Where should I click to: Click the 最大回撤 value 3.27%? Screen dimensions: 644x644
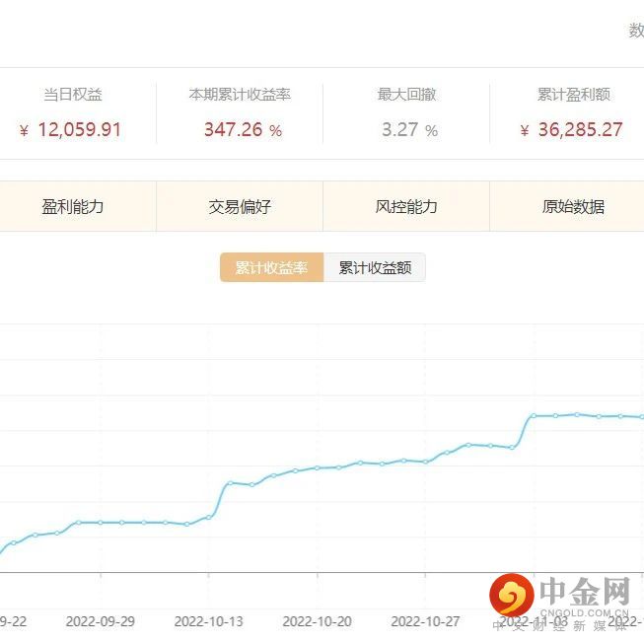tap(409, 130)
